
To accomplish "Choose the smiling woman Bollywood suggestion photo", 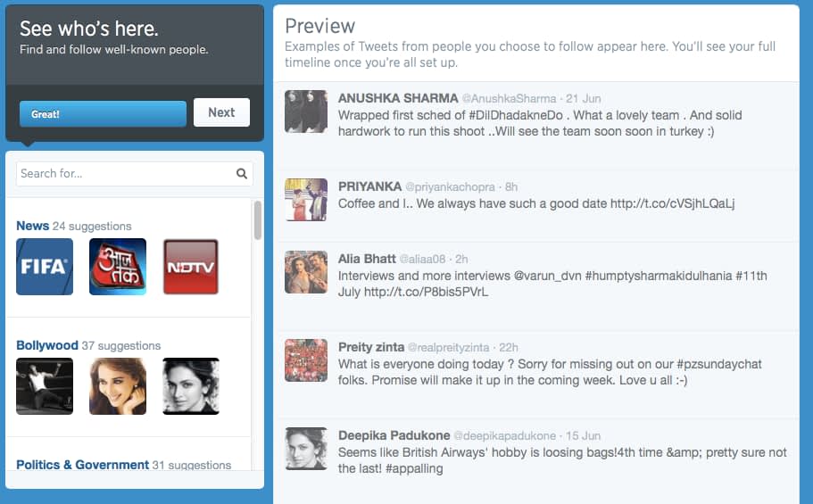I will pos(118,386).
